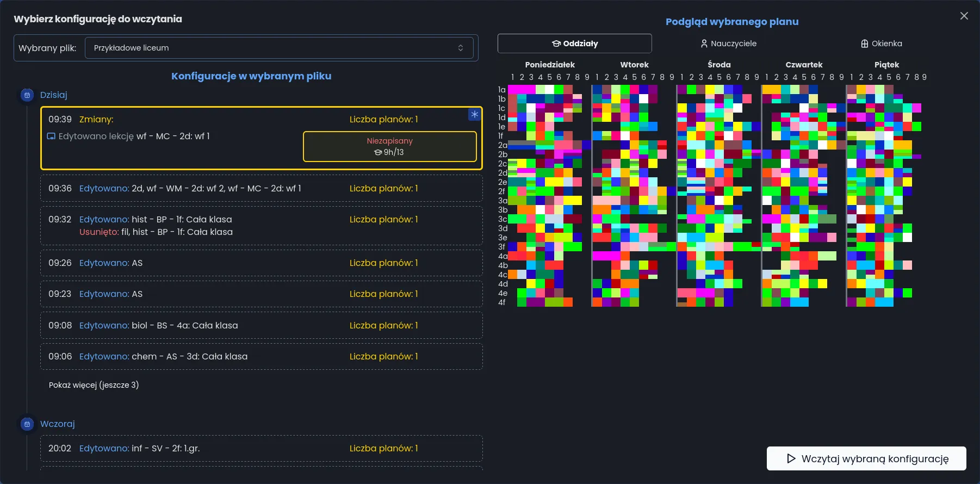Click the graduation cap icon next to 9h/13
This screenshot has height=484, width=980.
pyautogui.click(x=378, y=153)
